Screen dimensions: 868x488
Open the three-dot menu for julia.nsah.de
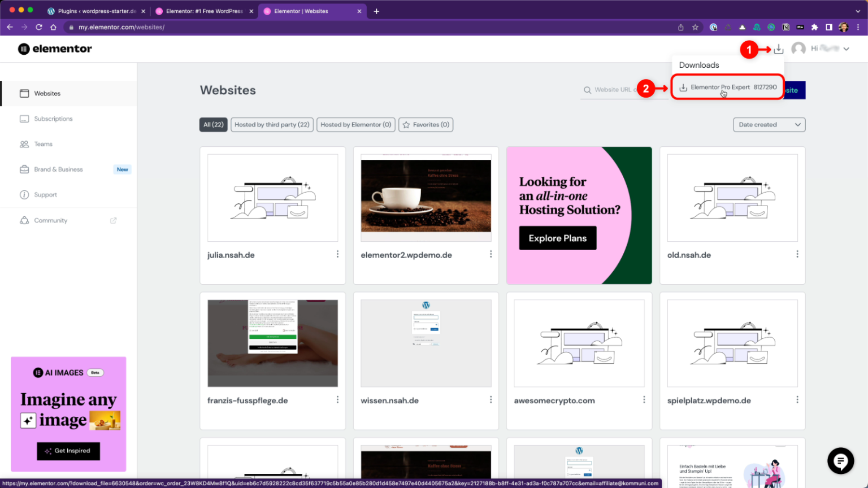point(337,254)
